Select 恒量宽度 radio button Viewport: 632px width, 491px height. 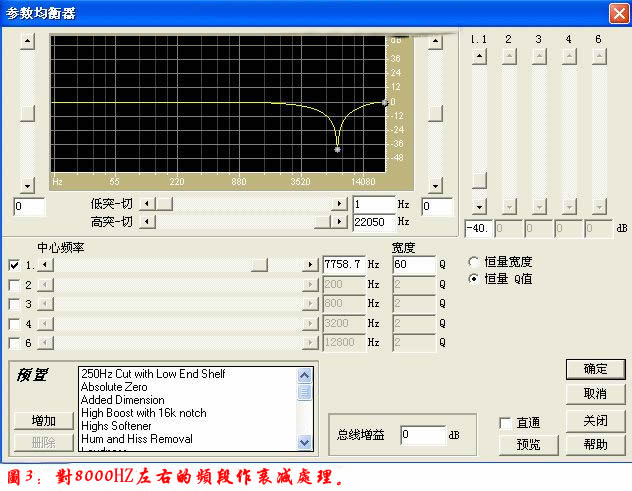coord(474,262)
